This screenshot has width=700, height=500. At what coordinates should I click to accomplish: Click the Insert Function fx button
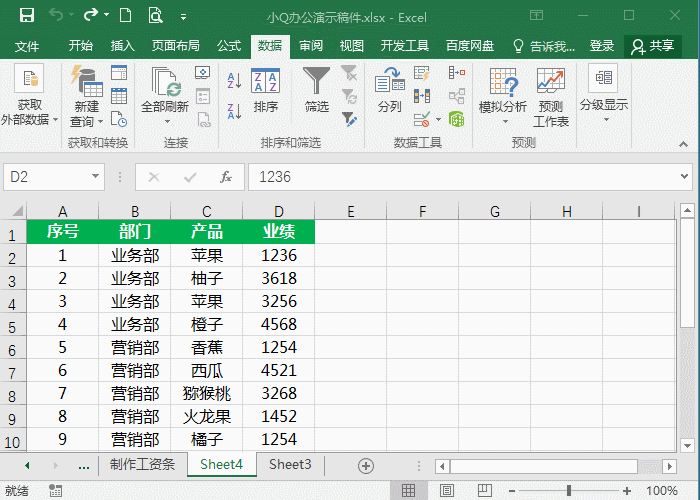(x=226, y=177)
